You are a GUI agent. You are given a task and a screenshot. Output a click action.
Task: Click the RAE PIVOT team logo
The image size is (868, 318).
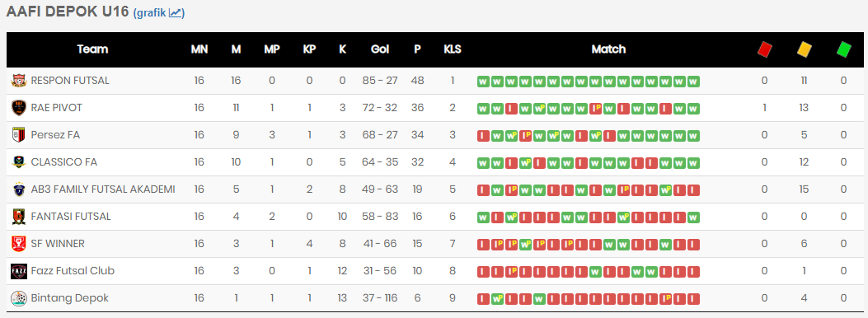19,108
